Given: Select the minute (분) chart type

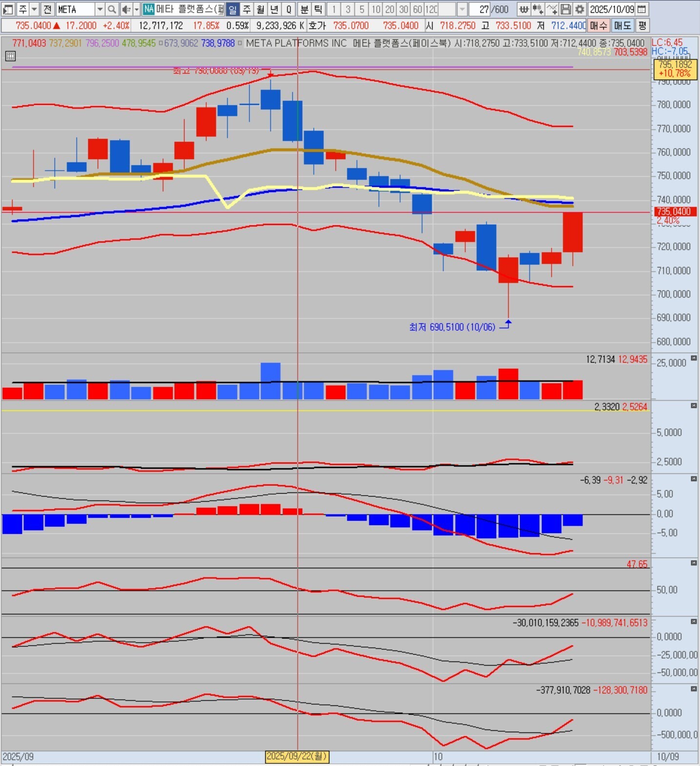Looking at the screenshot, I should (x=304, y=9).
